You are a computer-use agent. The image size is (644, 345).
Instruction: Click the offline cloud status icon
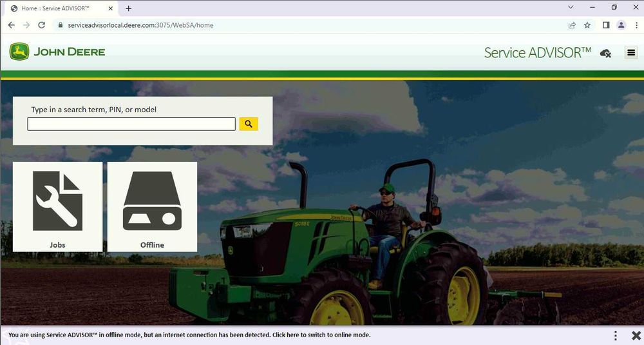[605, 53]
